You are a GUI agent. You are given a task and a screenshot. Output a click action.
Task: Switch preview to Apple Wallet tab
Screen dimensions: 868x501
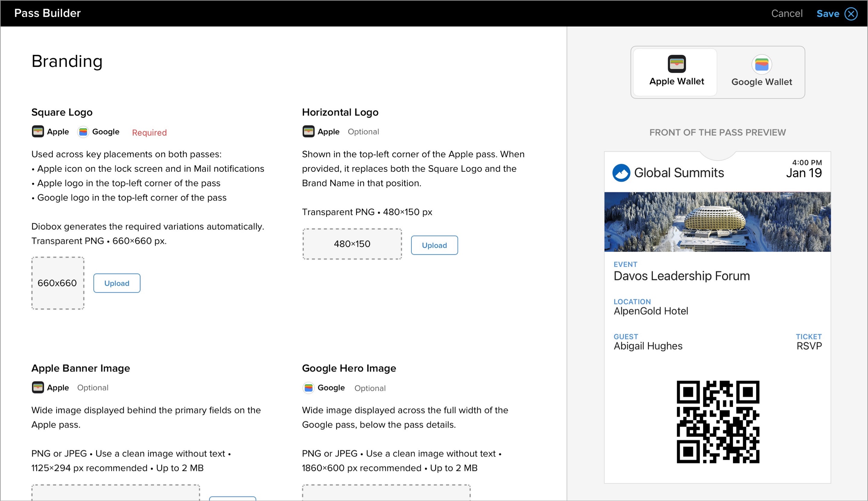point(675,72)
